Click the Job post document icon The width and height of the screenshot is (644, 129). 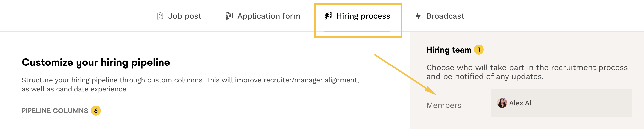[160, 16]
